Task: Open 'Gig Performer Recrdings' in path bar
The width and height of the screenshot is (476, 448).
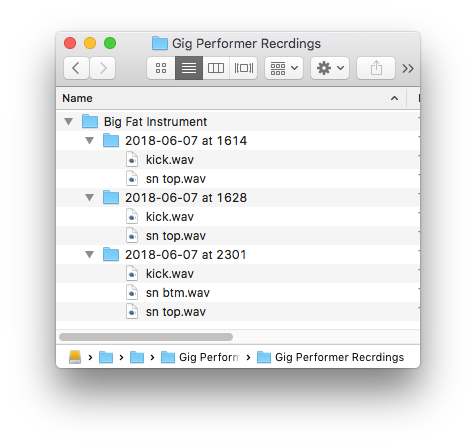Action: point(330,357)
